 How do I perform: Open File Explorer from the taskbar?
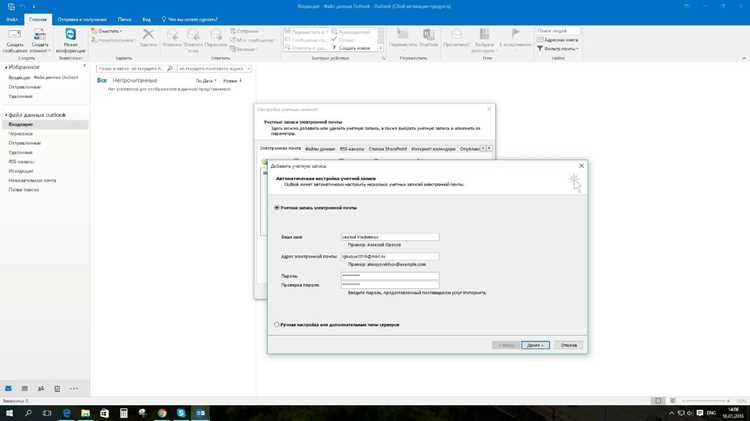point(86,413)
